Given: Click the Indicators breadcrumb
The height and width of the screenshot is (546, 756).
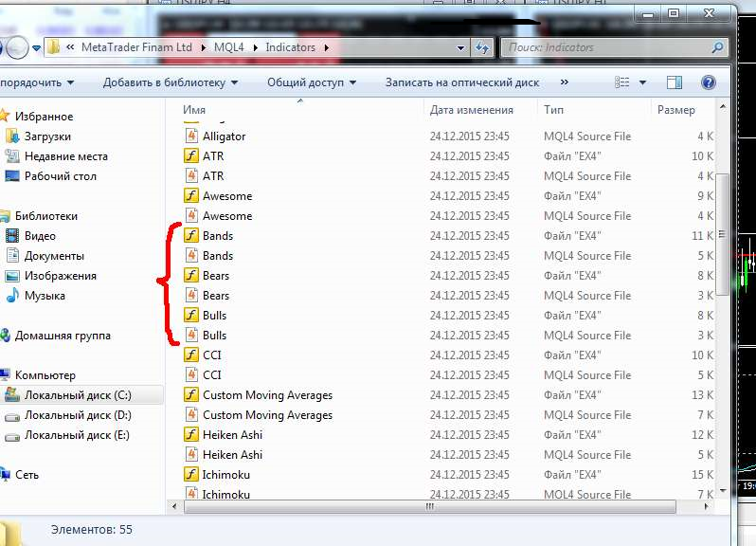Looking at the screenshot, I should [290, 47].
